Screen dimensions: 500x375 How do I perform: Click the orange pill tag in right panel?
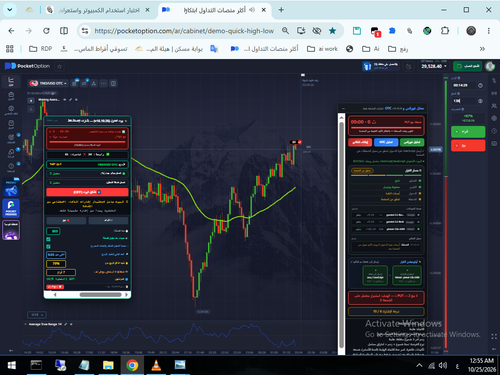pos(362,171)
